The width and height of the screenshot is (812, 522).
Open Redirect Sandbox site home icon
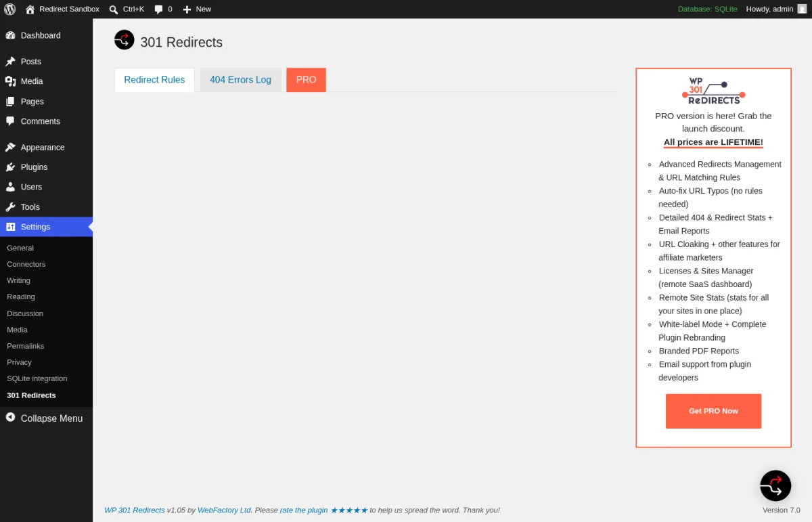coord(30,9)
